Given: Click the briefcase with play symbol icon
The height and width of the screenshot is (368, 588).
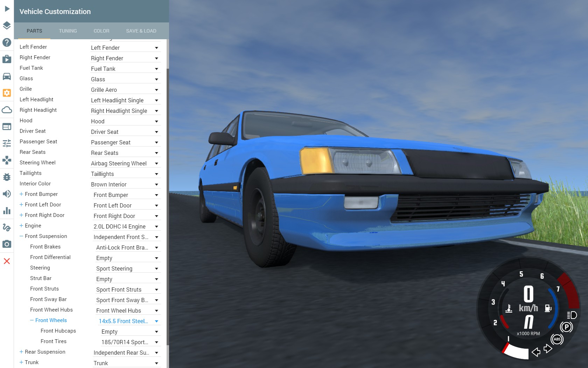Looking at the screenshot, I should coord(7,59).
